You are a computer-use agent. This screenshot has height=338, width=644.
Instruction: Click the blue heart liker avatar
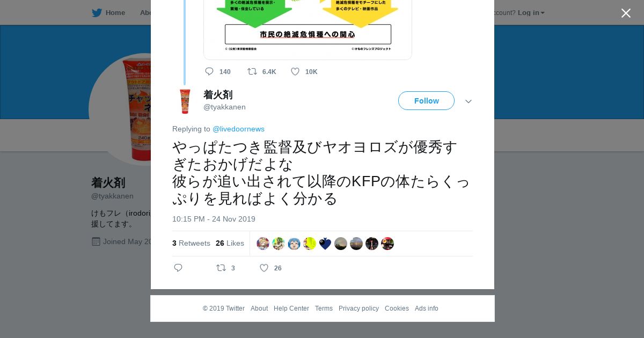coord(325,244)
